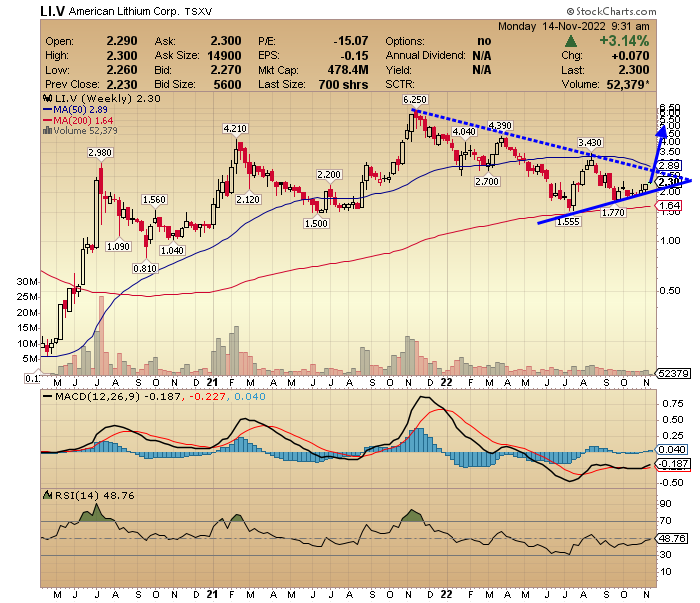Click the Prev Close value 2.230
Image resolution: width=700 pixels, height=603 pixels.
[122, 84]
